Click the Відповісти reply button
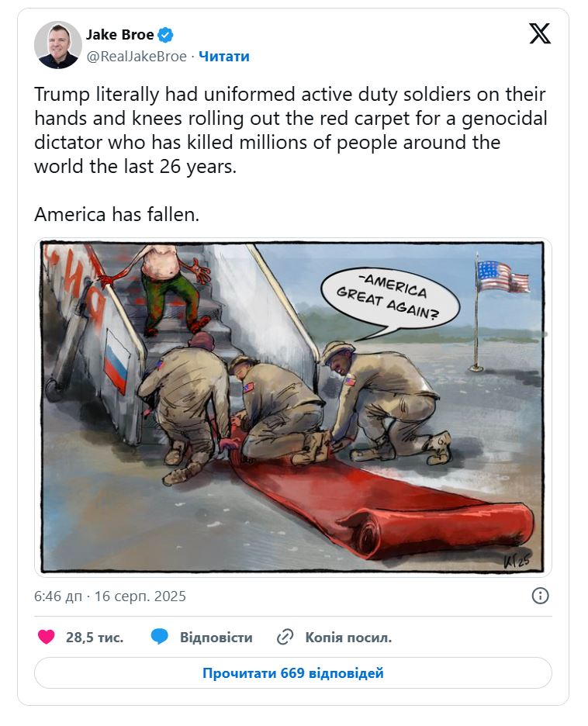 tap(216, 638)
